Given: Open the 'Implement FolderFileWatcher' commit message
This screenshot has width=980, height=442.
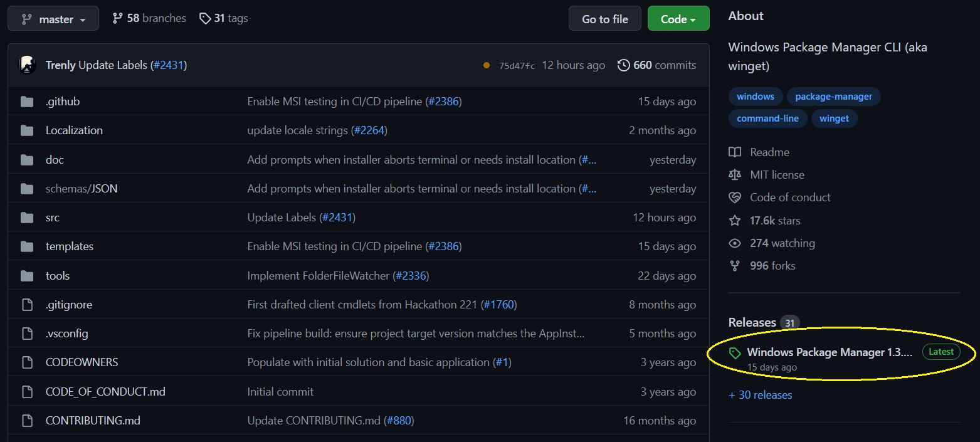Looking at the screenshot, I should tap(319, 276).
